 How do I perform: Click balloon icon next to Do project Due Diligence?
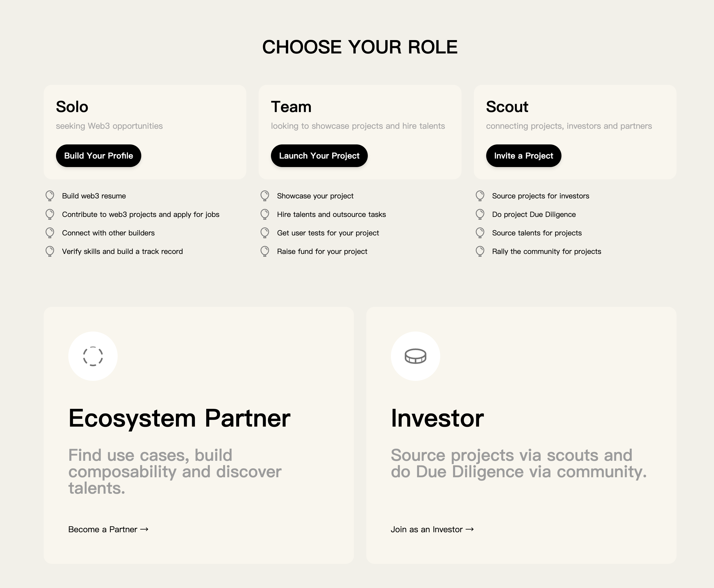480,214
